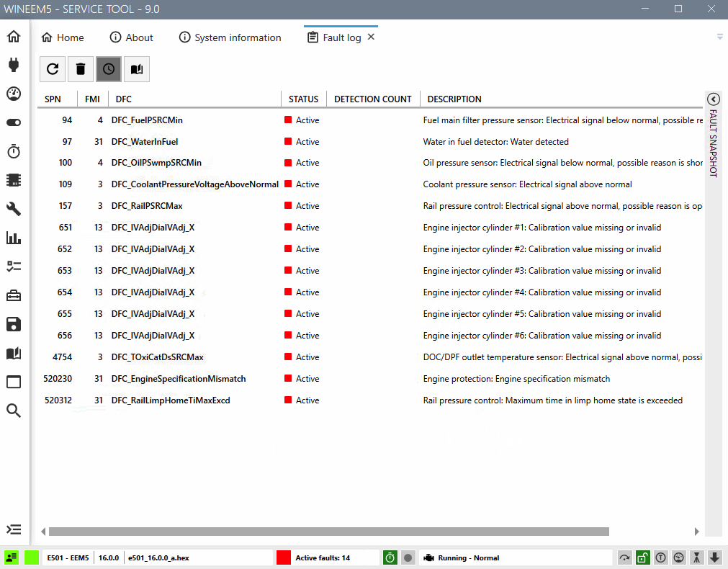Click the toggle switch icon in sidebar
This screenshot has width=728, height=569.
pos(14,122)
